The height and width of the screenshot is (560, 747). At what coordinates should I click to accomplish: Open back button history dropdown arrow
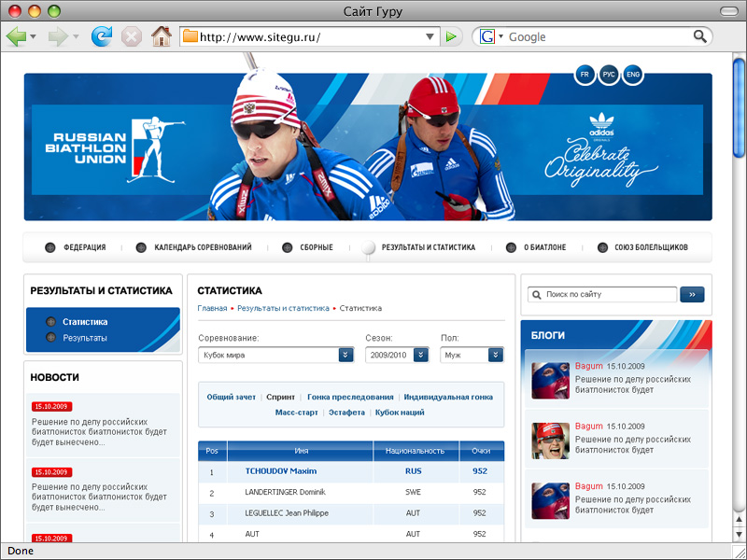click(33, 36)
